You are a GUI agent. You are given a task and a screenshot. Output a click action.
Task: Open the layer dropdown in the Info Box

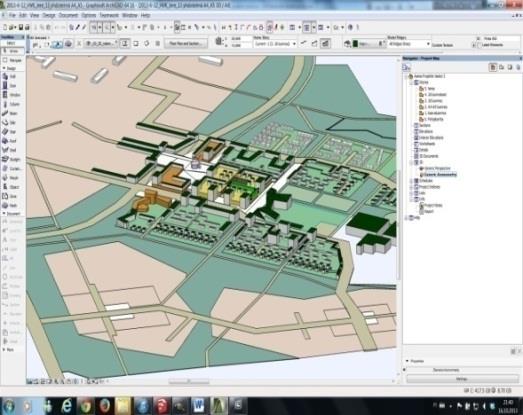tap(102, 43)
